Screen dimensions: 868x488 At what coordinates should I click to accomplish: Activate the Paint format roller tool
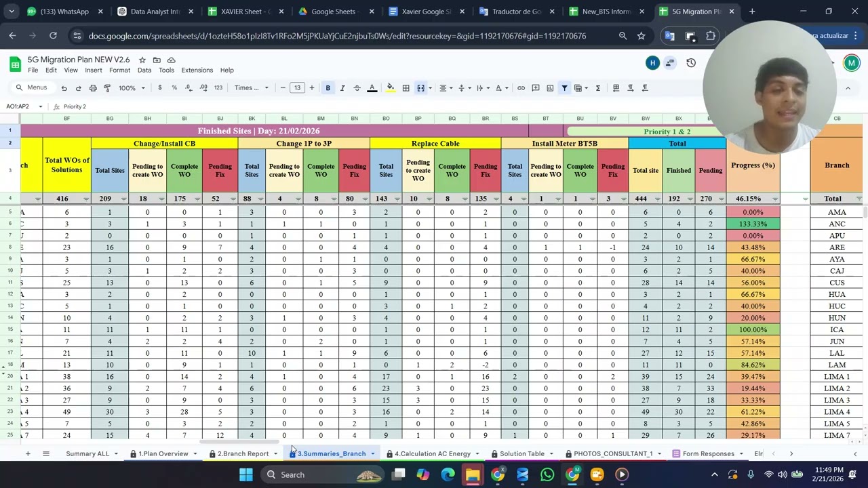(107, 88)
